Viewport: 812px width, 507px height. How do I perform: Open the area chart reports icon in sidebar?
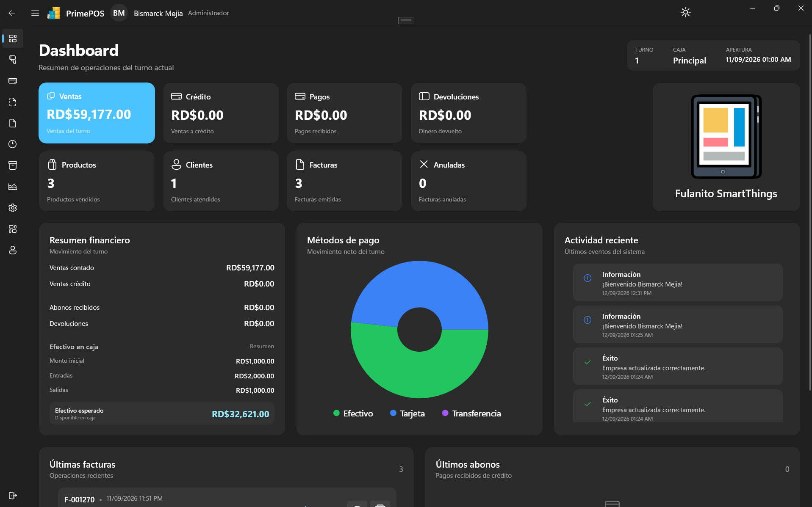(x=13, y=187)
